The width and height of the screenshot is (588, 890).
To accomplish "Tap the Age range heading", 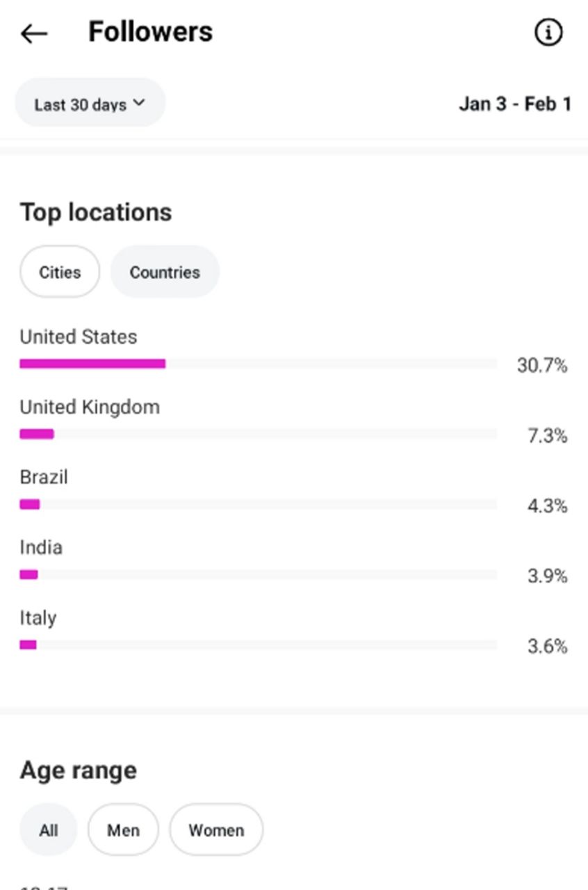I will (x=79, y=770).
